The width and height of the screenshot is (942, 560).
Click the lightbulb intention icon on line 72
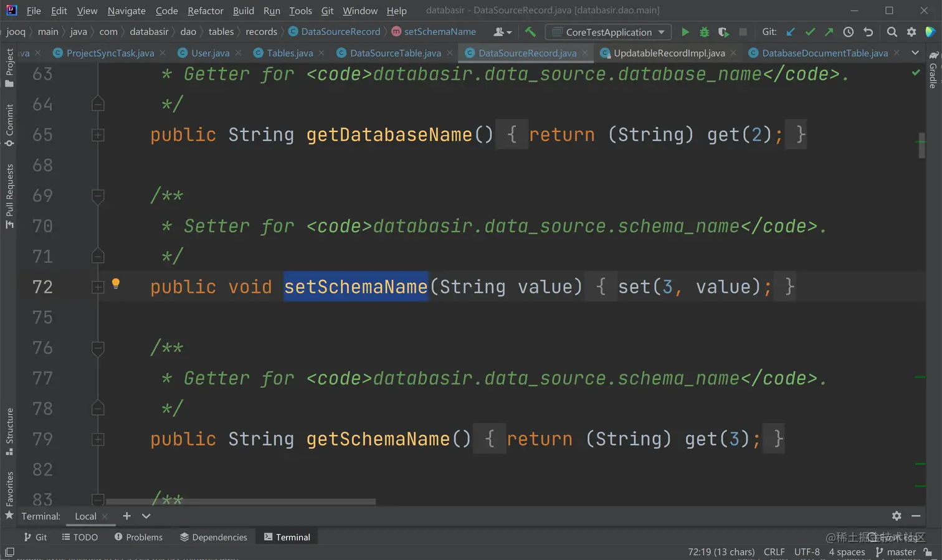(x=115, y=284)
